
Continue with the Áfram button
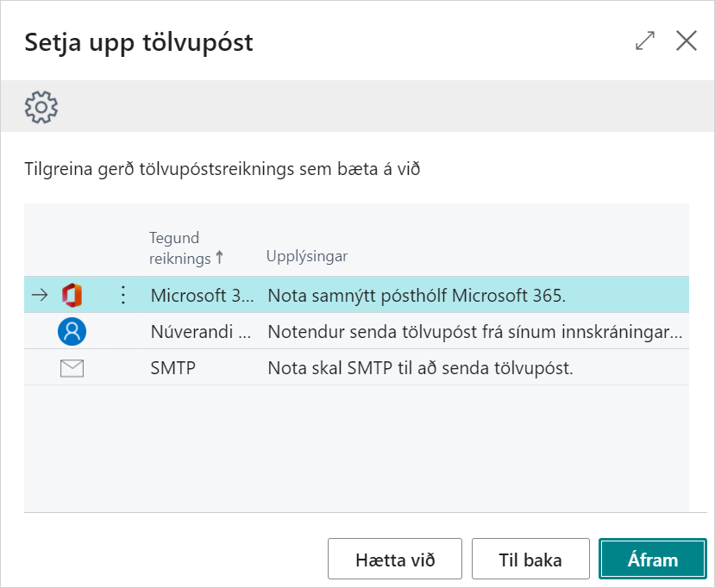pyautogui.click(x=652, y=560)
